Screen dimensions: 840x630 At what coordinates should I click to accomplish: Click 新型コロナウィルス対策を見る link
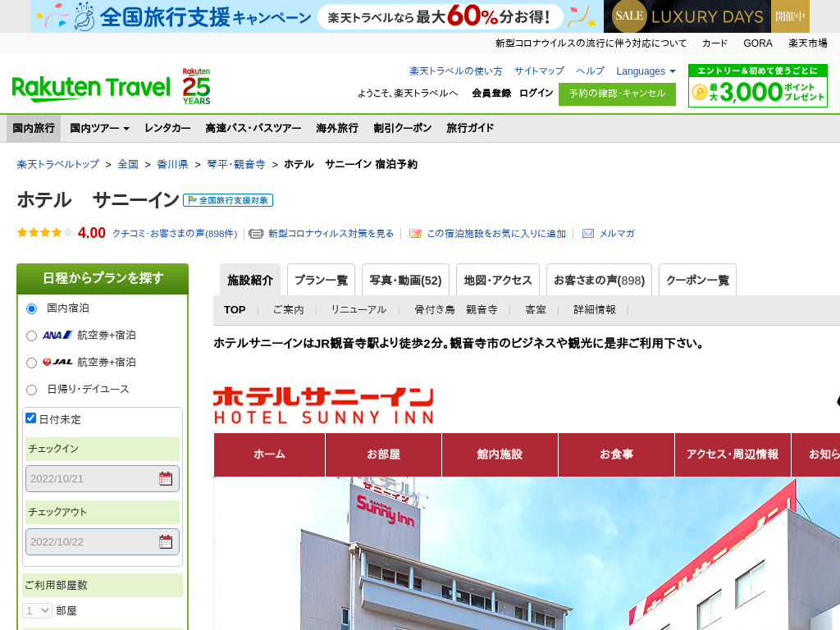click(331, 234)
